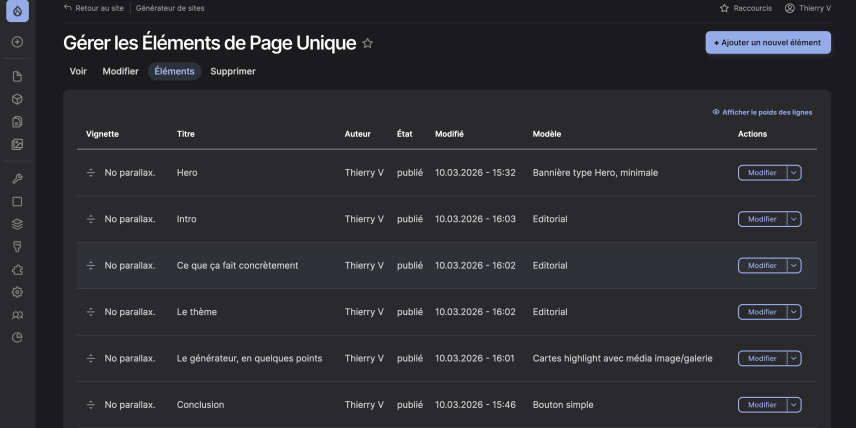Screen dimensions: 856x428
Task: Click the empty square sidebar icon
Action: pyautogui.click(x=17, y=202)
